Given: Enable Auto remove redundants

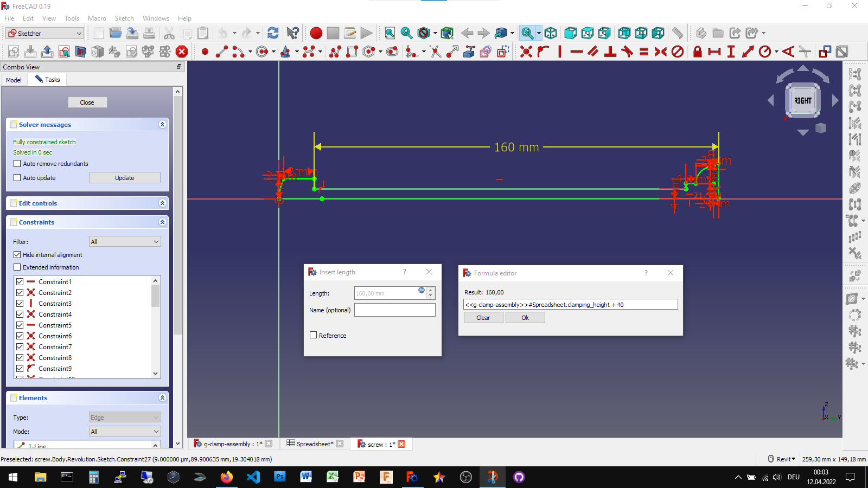Looking at the screenshot, I should point(17,163).
